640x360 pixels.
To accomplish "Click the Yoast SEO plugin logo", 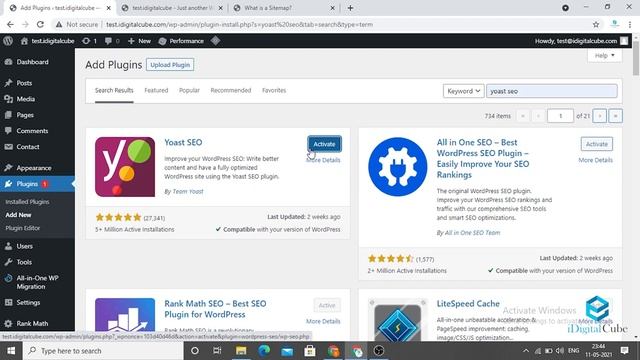I will (x=125, y=167).
